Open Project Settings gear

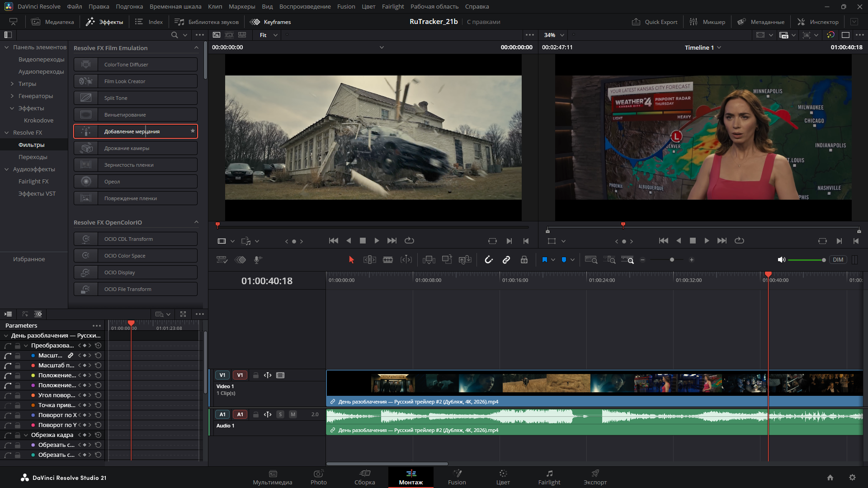click(x=852, y=478)
